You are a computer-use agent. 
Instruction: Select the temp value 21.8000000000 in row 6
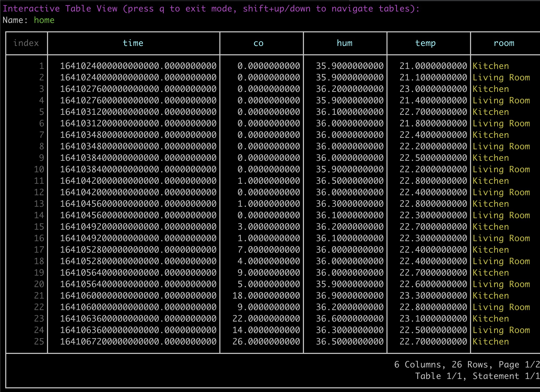tap(433, 123)
